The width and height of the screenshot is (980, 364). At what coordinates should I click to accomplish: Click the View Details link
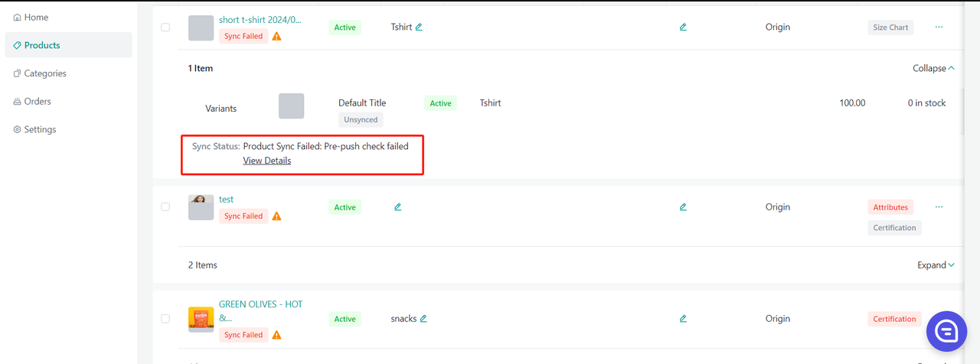266,161
